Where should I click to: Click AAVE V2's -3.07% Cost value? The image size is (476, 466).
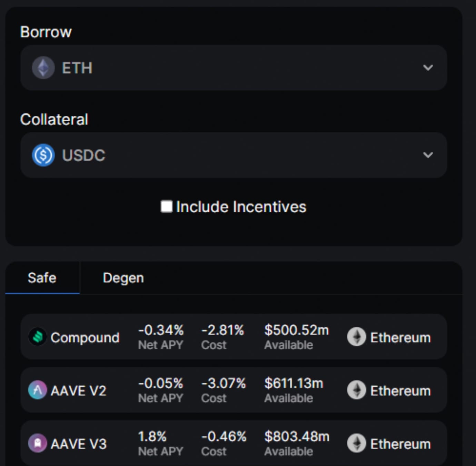tap(224, 383)
